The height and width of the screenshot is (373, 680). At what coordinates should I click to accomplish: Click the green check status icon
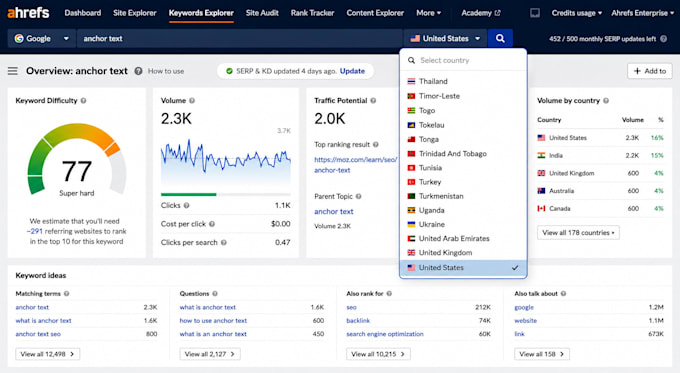(229, 71)
